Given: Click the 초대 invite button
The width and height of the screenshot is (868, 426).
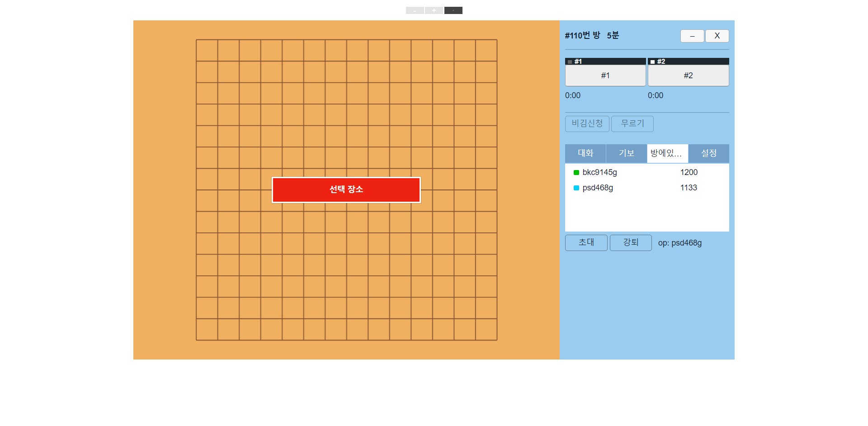Looking at the screenshot, I should click(586, 242).
